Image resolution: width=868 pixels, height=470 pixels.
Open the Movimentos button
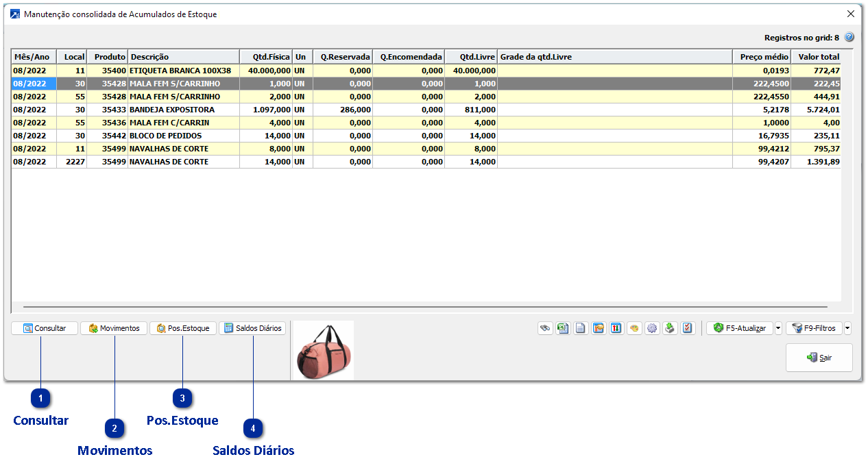pyautogui.click(x=114, y=328)
